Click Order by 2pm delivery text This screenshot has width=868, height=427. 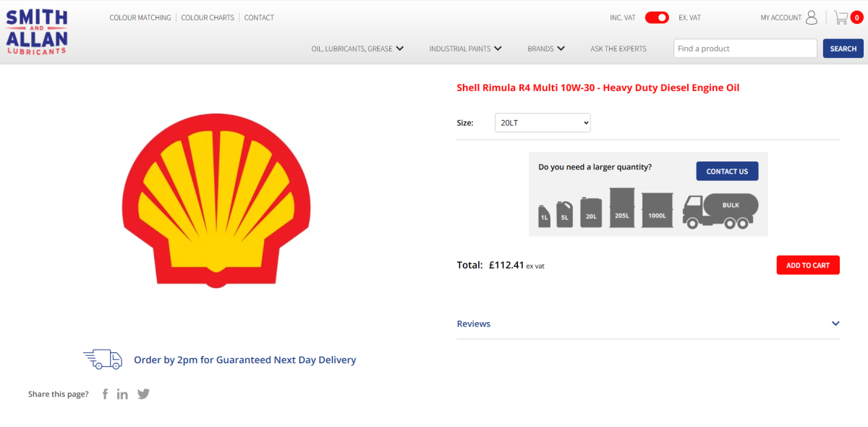[245, 360]
